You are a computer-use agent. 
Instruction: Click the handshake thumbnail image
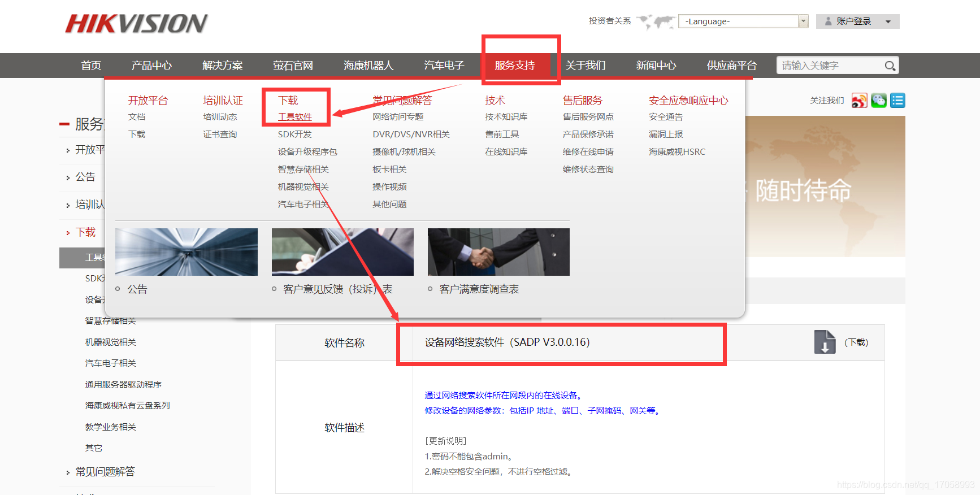pos(498,252)
